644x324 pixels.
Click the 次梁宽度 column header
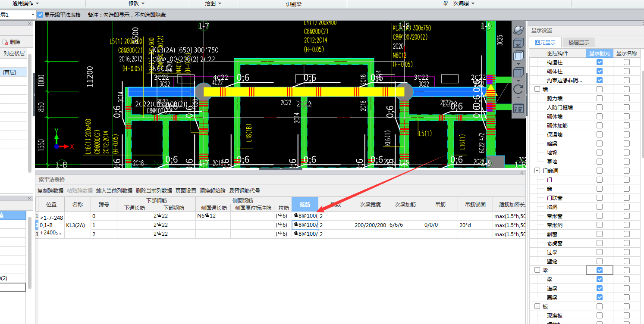[x=371, y=204]
